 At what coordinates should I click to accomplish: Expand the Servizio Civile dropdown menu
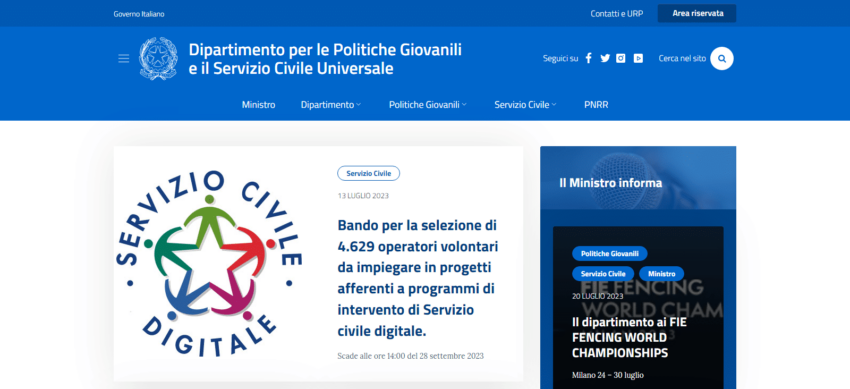[x=525, y=105]
